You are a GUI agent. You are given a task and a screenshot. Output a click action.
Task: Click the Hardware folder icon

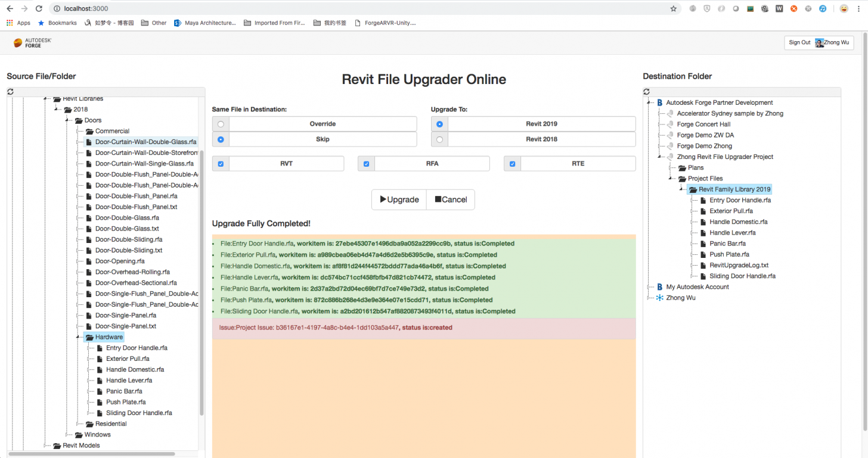click(x=89, y=337)
